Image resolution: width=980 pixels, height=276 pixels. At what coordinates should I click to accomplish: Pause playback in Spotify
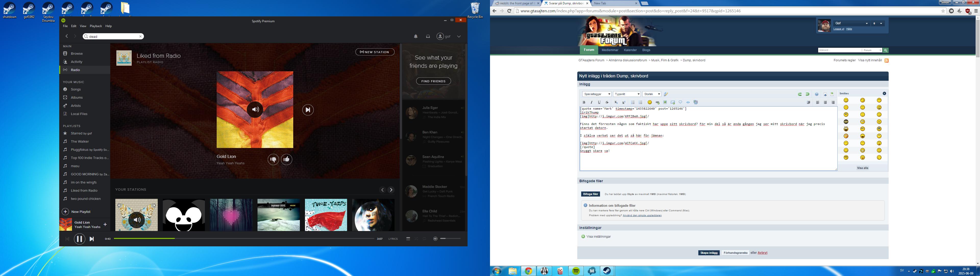(x=79, y=239)
